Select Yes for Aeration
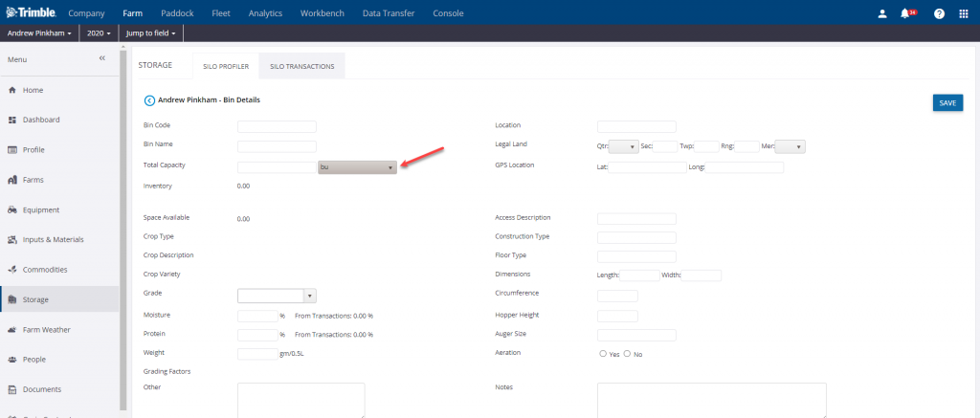Image resolution: width=980 pixels, height=418 pixels. (x=603, y=353)
